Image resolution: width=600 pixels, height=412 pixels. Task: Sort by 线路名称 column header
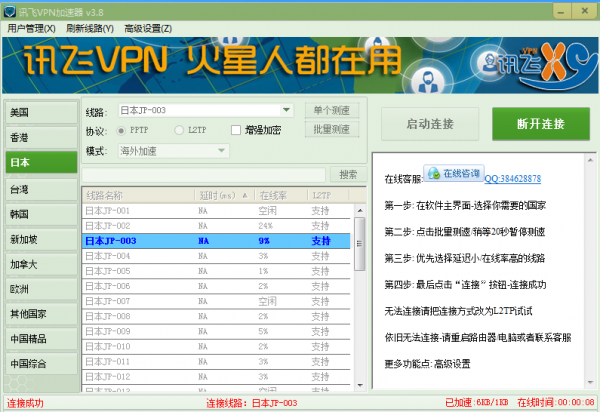click(139, 195)
